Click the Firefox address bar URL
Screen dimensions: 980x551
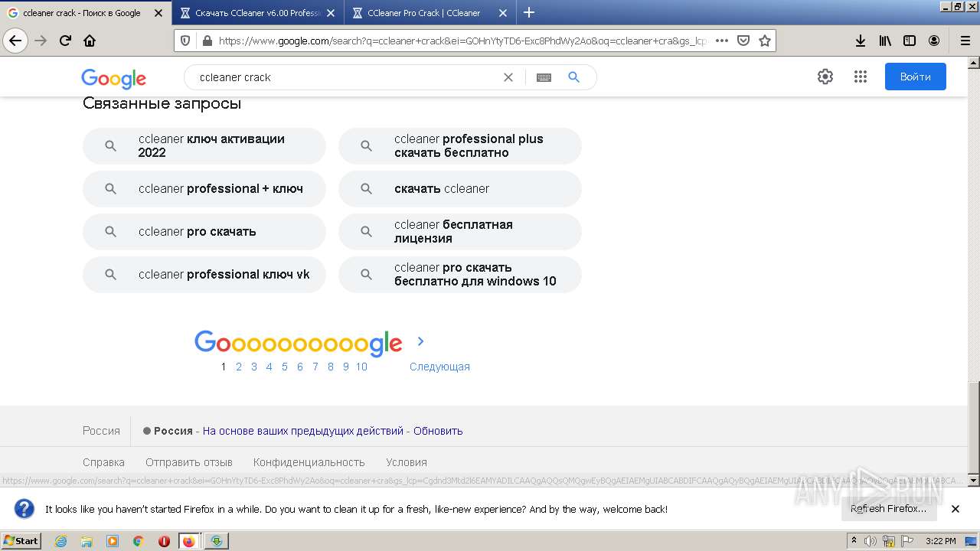462,41
